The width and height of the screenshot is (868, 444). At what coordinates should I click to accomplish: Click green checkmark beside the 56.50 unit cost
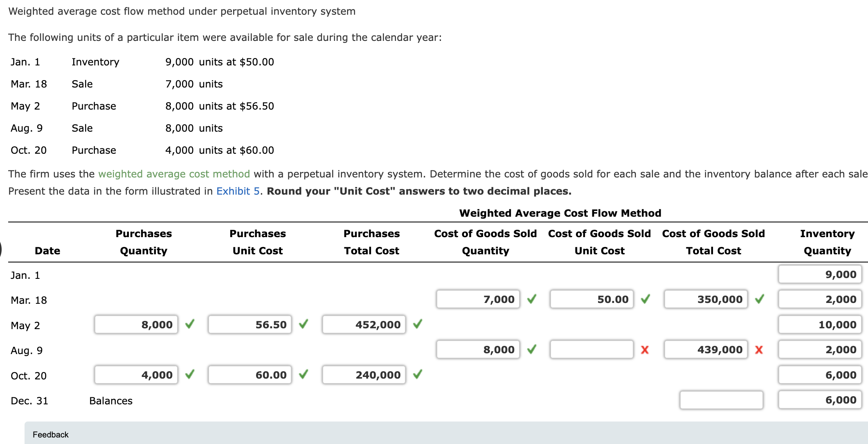pyautogui.click(x=303, y=325)
